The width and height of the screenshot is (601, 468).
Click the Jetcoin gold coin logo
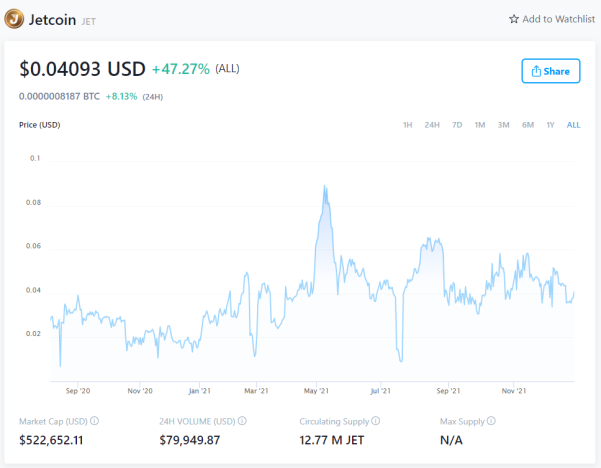pyautogui.click(x=14, y=18)
